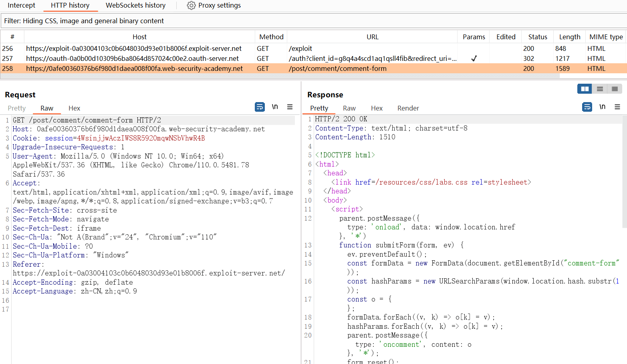
Task: Show non-printable characters in Response panel
Action: [602, 107]
